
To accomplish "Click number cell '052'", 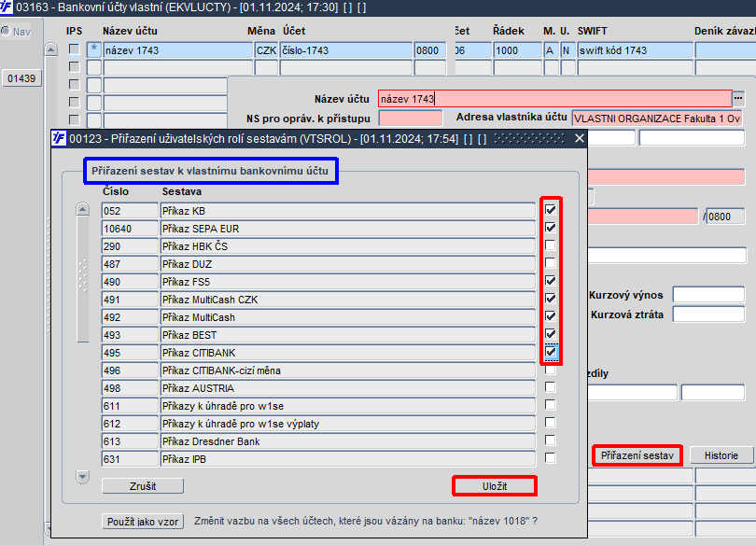I will [130, 211].
